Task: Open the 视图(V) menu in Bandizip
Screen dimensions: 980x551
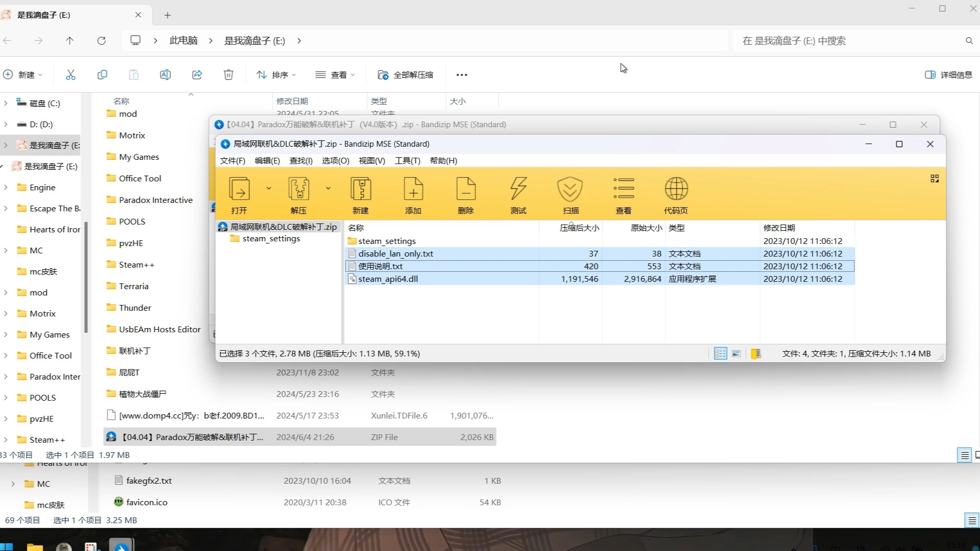Action: 372,160
